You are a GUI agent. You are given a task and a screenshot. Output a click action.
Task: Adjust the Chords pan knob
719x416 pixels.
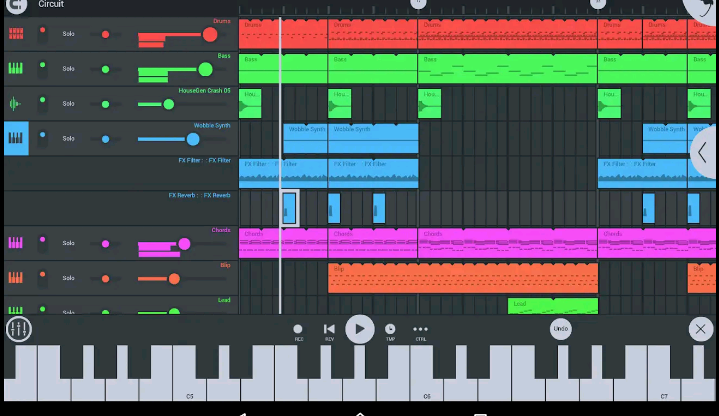105,244
